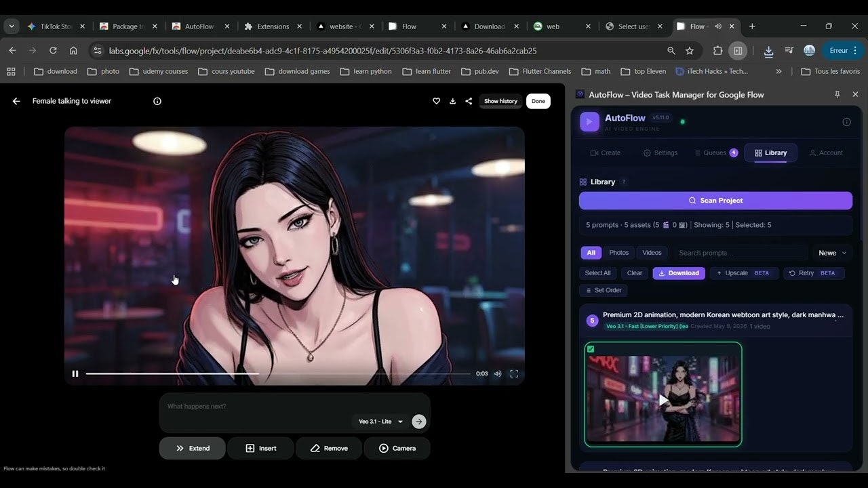Switch to AutoFlow Account tab

pos(826,153)
